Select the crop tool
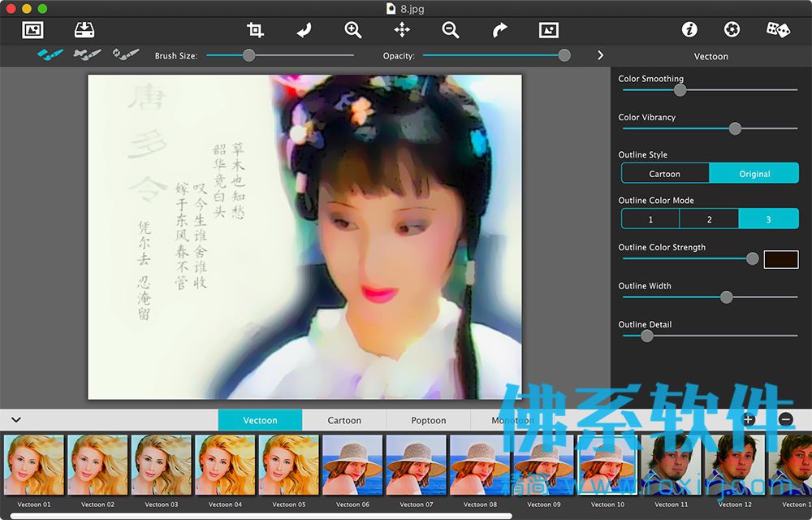Screen dimensions: 812x520 (255, 30)
